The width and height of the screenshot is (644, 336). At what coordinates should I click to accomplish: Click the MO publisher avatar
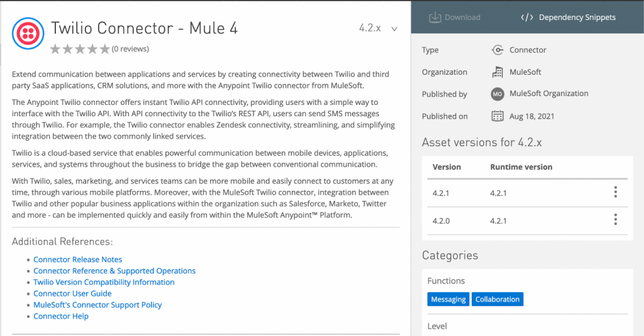[497, 94]
